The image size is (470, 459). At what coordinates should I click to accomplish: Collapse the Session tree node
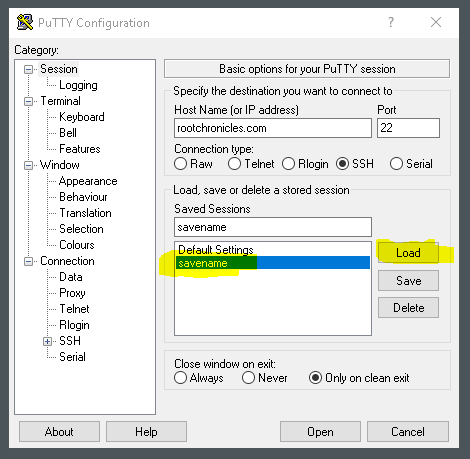click(28, 69)
